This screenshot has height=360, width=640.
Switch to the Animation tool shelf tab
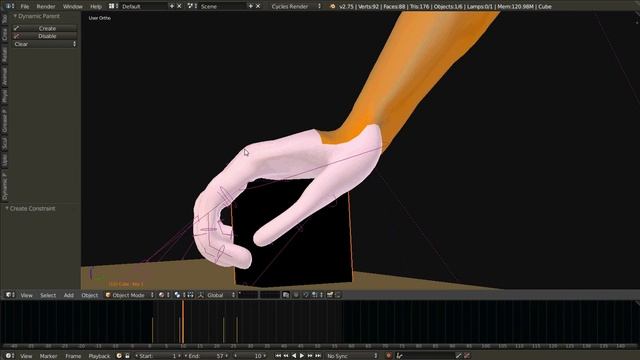pos(4,76)
